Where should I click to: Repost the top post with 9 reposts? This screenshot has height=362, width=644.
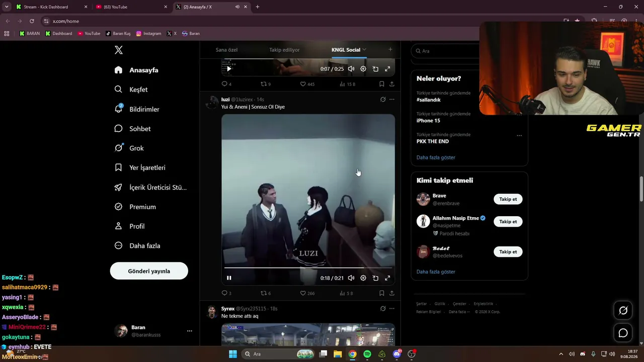(266, 84)
